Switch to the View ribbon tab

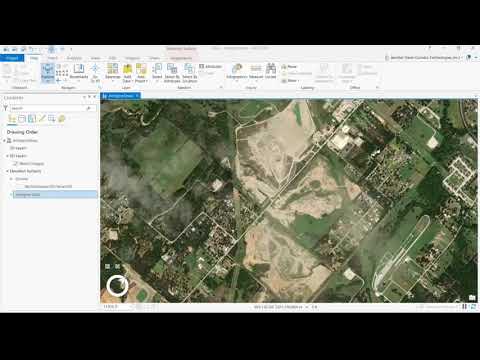click(x=95, y=58)
